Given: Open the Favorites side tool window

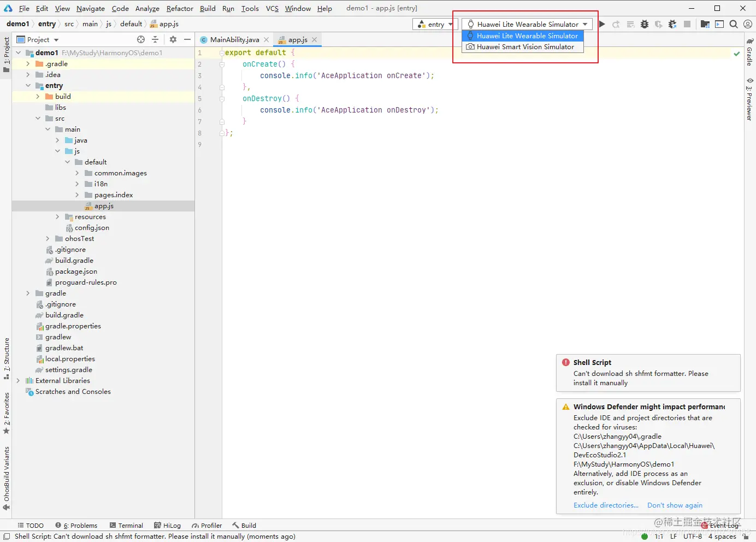Looking at the screenshot, I should pos(7,413).
